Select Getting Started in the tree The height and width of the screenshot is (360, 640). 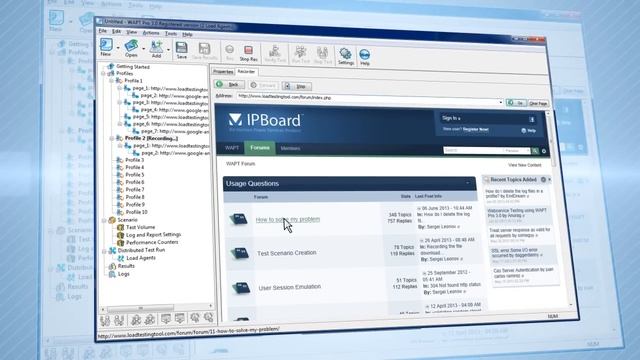133,67
